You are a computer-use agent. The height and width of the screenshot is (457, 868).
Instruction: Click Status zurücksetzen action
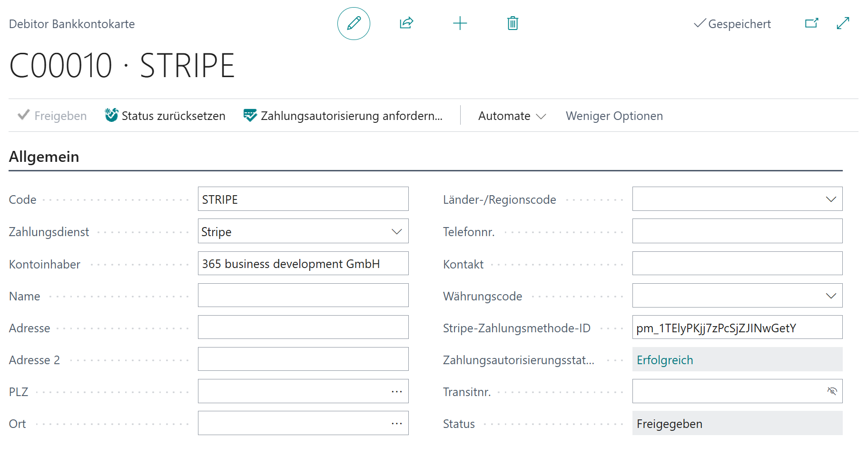pyautogui.click(x=165, y=116)
